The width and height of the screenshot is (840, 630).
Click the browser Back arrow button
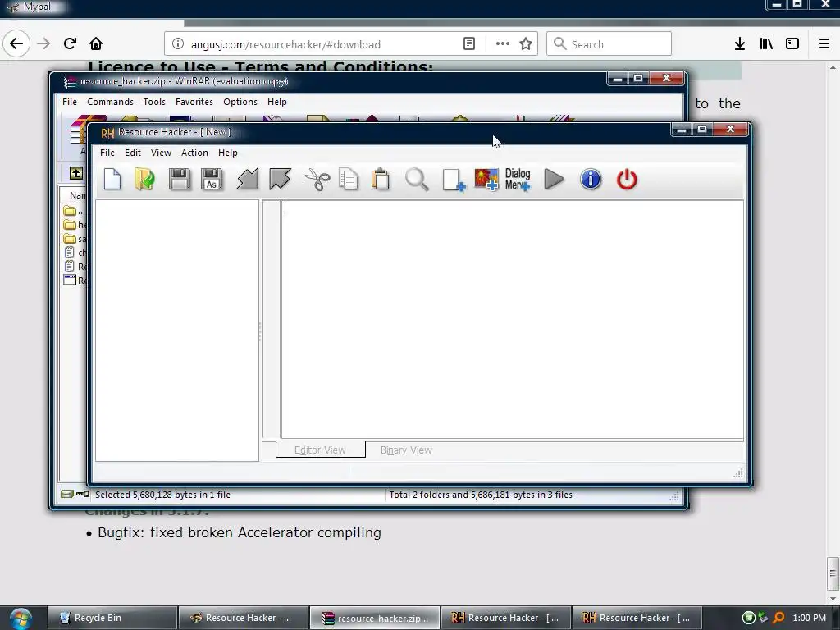point(16,43)
